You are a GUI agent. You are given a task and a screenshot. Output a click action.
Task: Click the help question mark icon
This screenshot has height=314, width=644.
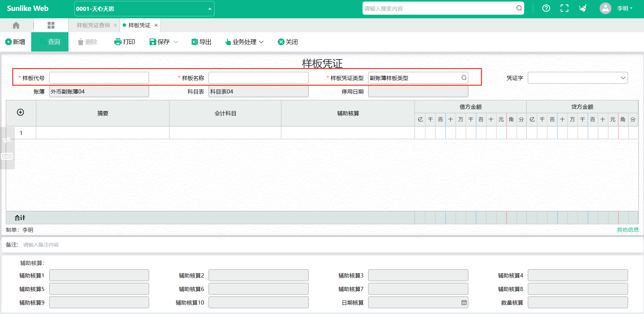546,8
